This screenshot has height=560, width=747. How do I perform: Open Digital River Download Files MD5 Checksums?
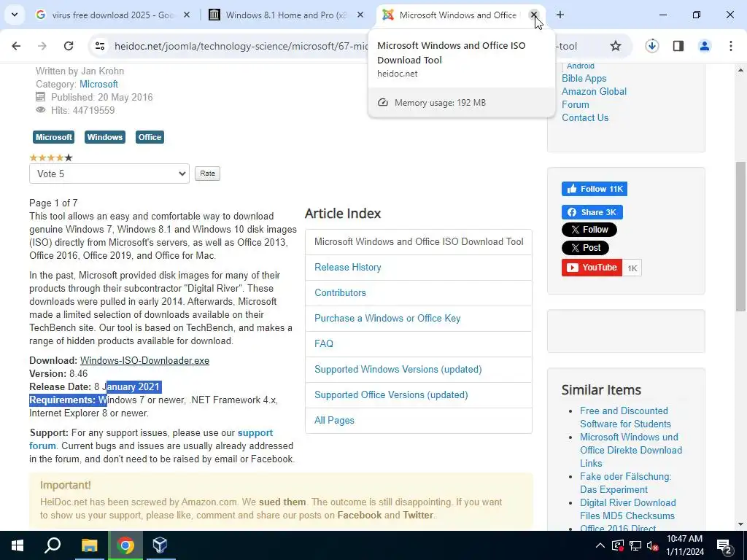tap(627, 509)
